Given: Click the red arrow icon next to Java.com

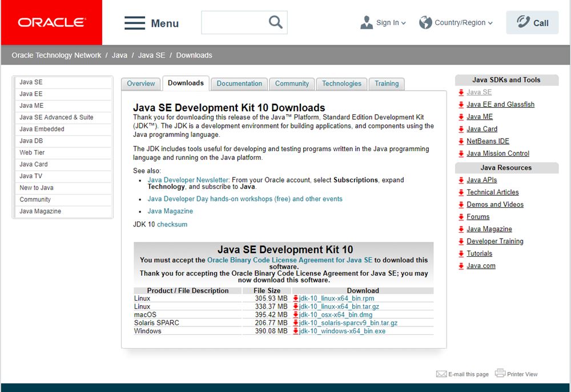Looking at the screenshot, I should click(x=461, y=266).
